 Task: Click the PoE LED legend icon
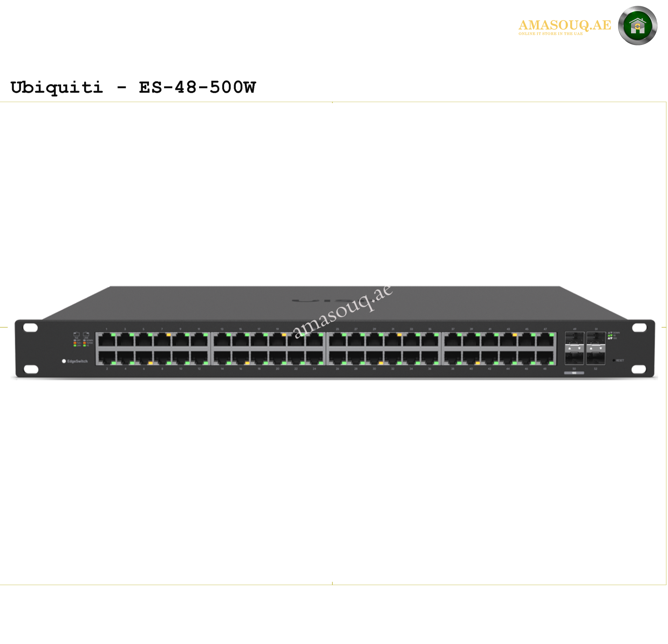(x=77, y=334)
